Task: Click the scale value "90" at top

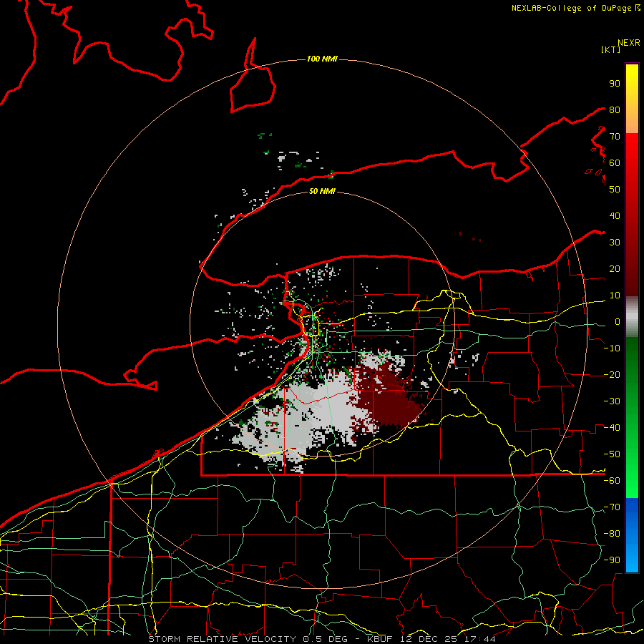Action: 615,84
